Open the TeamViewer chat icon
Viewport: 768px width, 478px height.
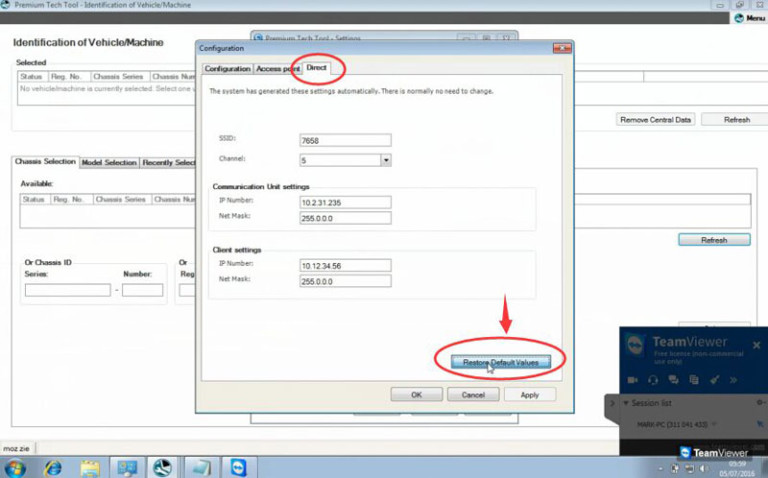pyautogui.click(x=673, y=380)
